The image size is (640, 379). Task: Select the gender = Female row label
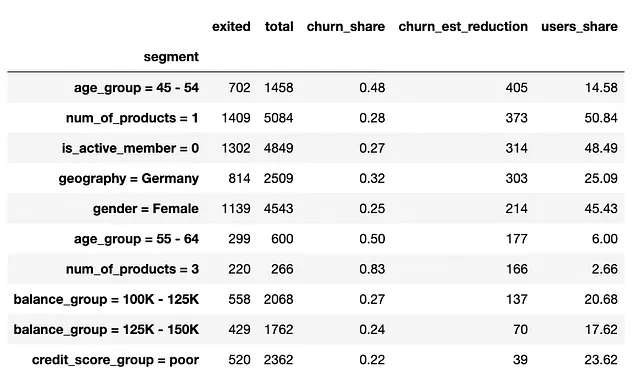tap(146, 208)
